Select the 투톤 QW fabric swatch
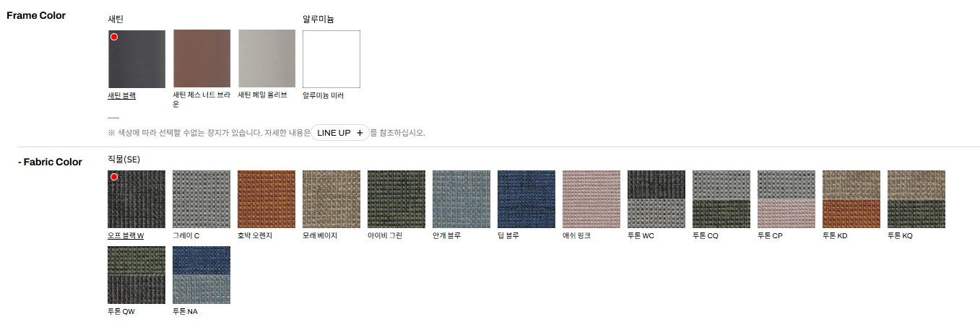 (x=136, y=275)
